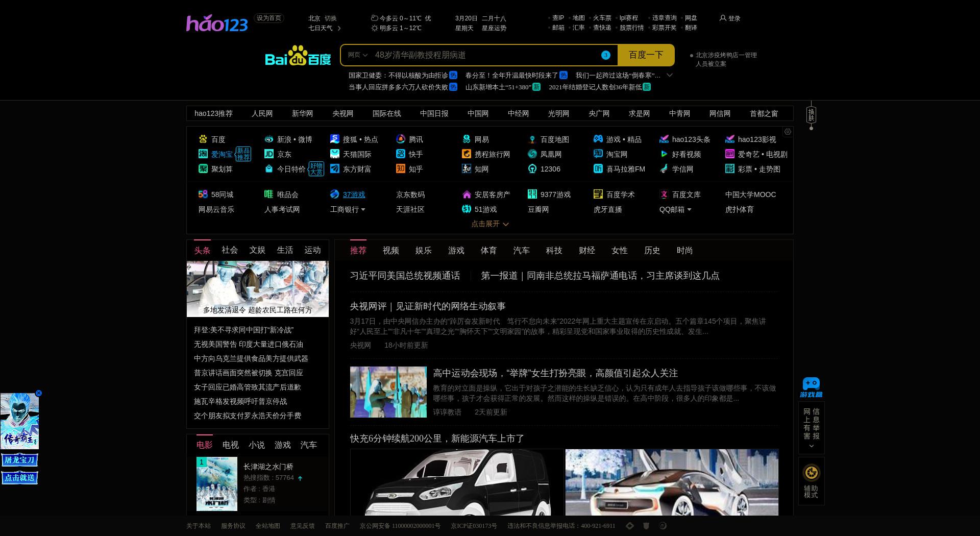Open headline 习近平同美国总统视频通话
Screen dimensions: 980x536
pos(405,276)
